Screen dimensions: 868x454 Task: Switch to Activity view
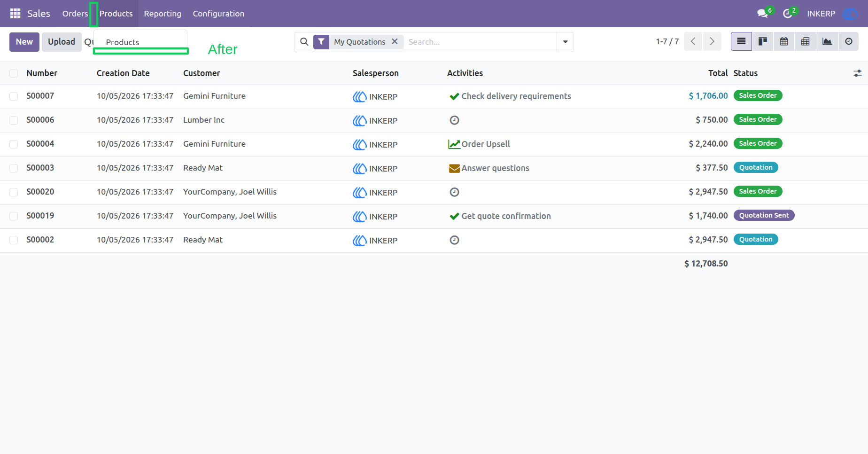click(x=848, y=42)
